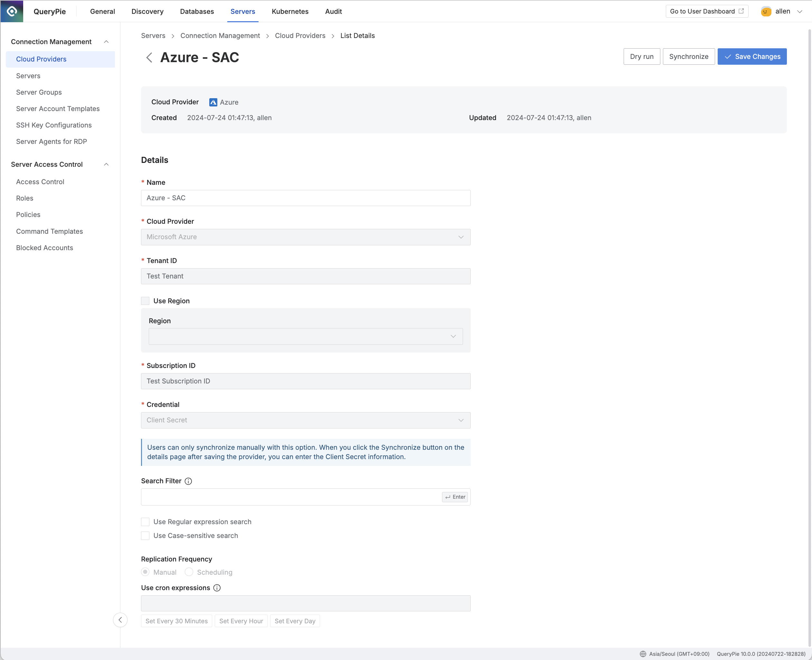Collapse the sidebar with the round arrow
Screen dimensions: 812x660
coord(120,620)
